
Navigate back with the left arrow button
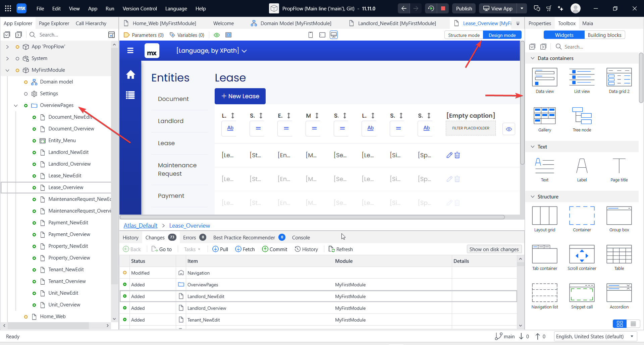(404, 8)
